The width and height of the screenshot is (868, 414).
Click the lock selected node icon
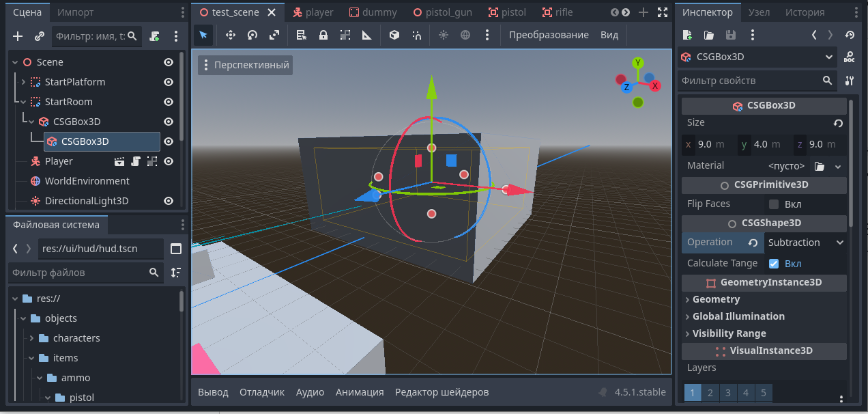coord(323,35)
